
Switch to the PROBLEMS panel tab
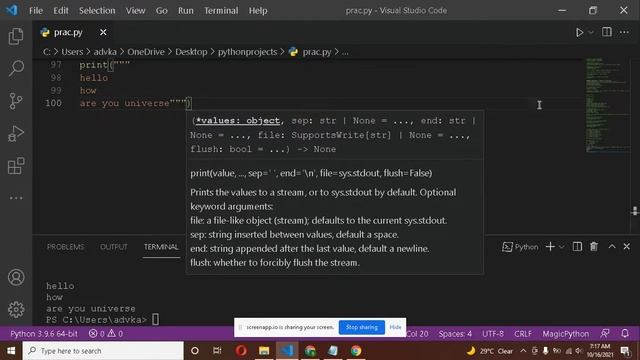point(65,247)
